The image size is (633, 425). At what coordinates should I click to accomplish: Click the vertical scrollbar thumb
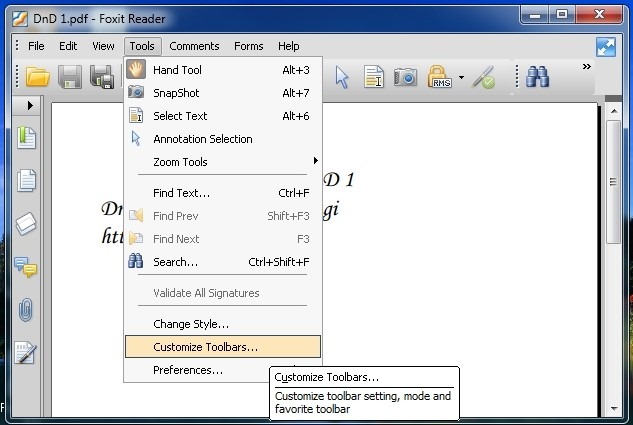tap(613, 182)
